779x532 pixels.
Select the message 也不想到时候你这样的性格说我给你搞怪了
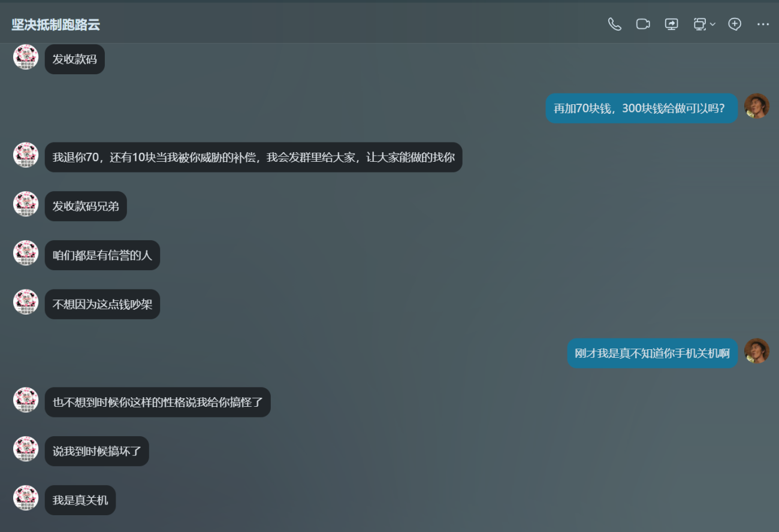158,402
